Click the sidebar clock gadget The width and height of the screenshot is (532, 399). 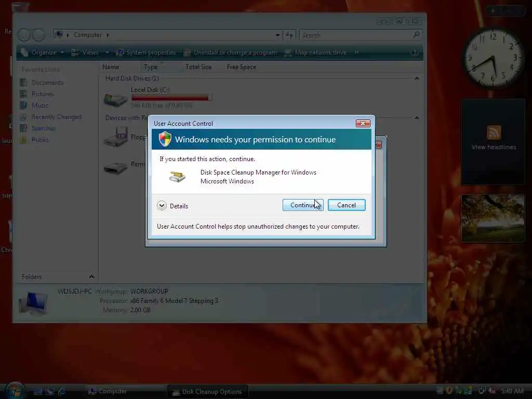click(493, 57)
